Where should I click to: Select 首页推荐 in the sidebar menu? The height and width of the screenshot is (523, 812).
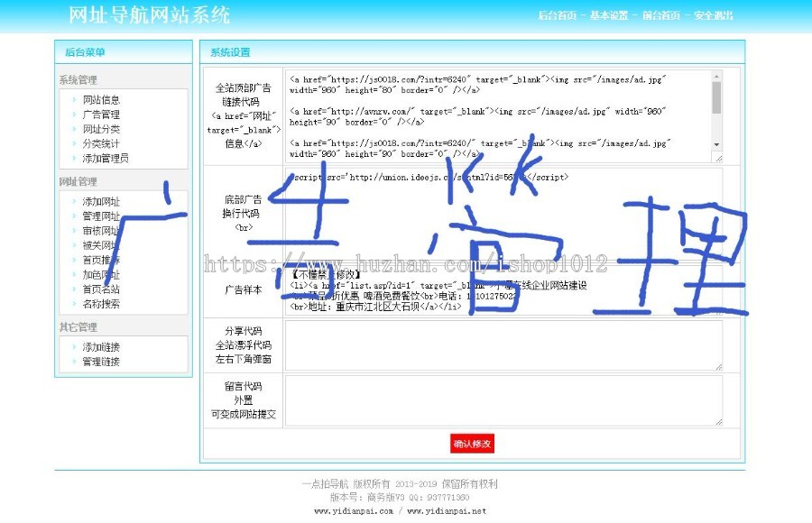click(101, 260)
